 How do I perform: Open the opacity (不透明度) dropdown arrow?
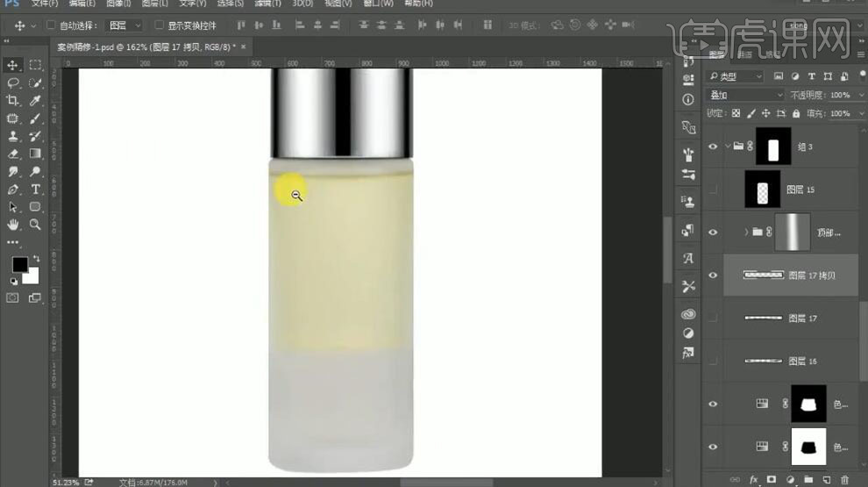click(x=861, y=96)
